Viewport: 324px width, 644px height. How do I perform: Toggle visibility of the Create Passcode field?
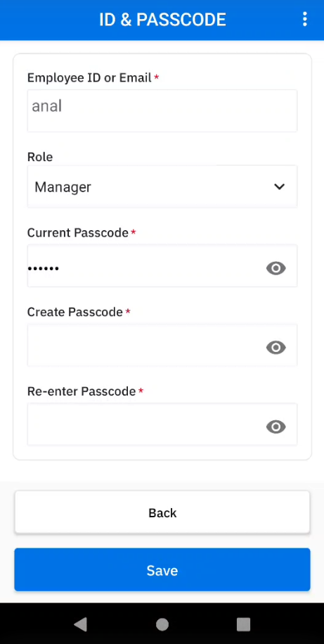pos(276,348)
